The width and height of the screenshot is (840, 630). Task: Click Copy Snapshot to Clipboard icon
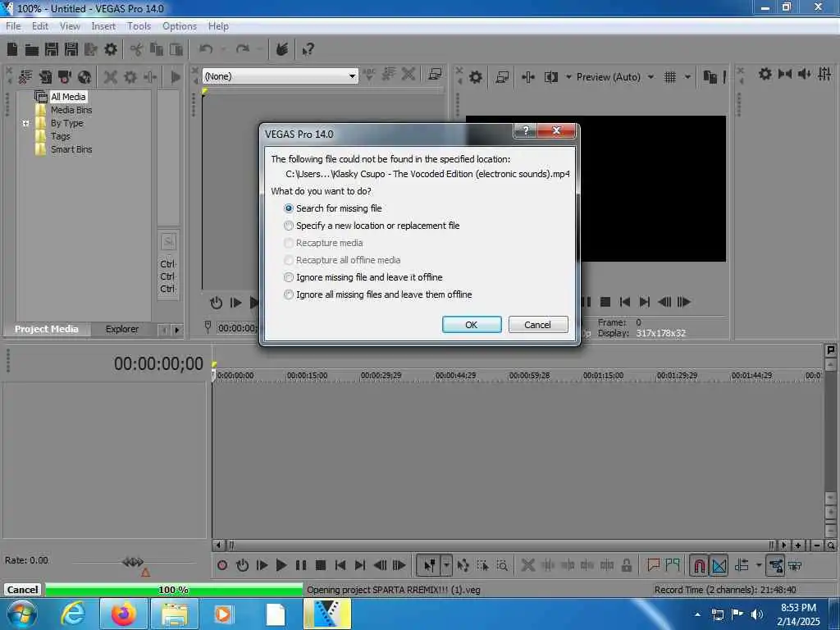(x=710, y=77)
